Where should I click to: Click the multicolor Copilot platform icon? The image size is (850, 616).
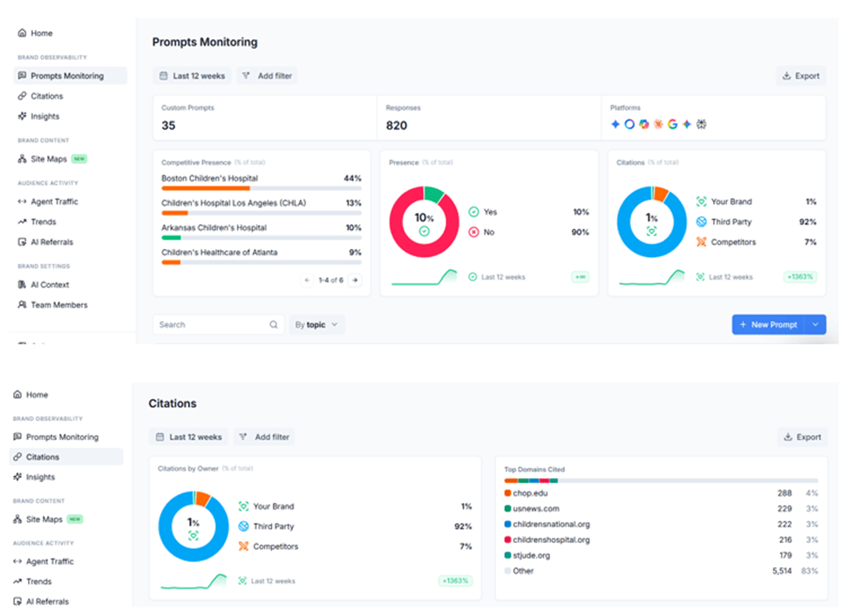pyautogui.click(x=643, y=124)
